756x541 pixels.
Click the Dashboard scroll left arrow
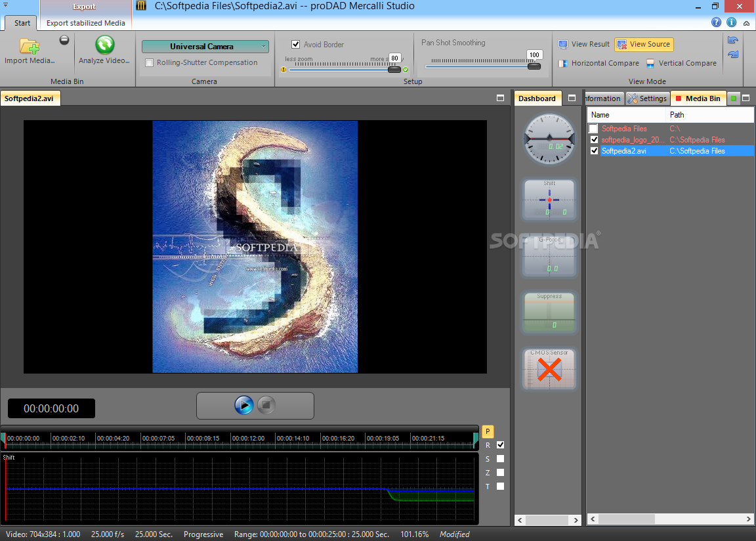coord(520,520)
